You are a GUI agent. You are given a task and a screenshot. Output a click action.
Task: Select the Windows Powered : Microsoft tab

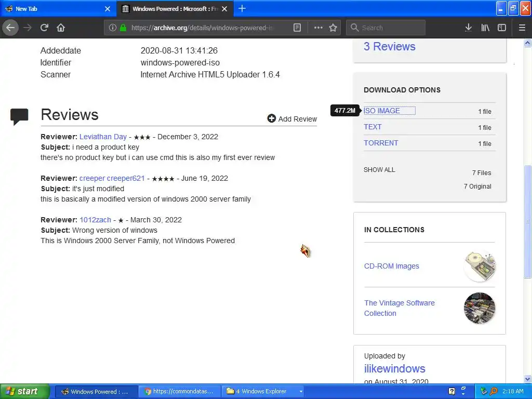(x=175, y=9)
